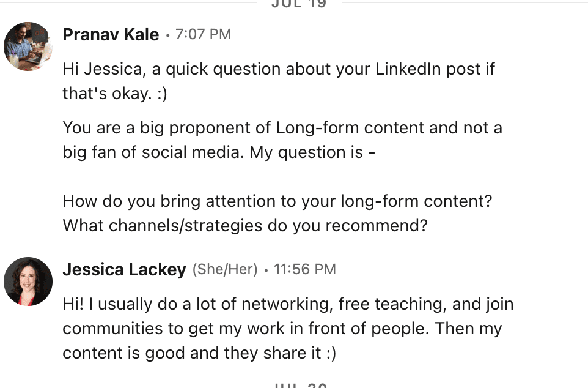Click "Hi Jessica" greeting in first message
Screen dimensions: 588x388
(x=105, y=69)
